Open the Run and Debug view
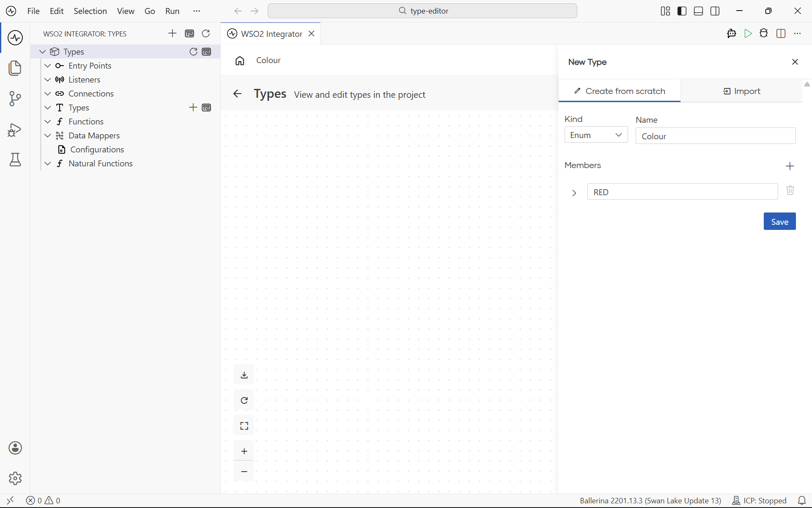This screenshot has height=508, width=812. (15, 130)
